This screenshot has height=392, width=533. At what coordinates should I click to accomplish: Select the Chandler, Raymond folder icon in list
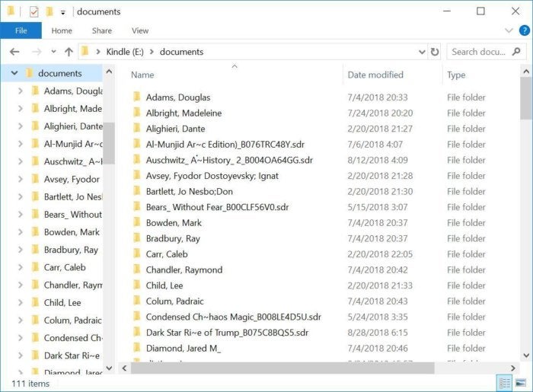(137, 269)
